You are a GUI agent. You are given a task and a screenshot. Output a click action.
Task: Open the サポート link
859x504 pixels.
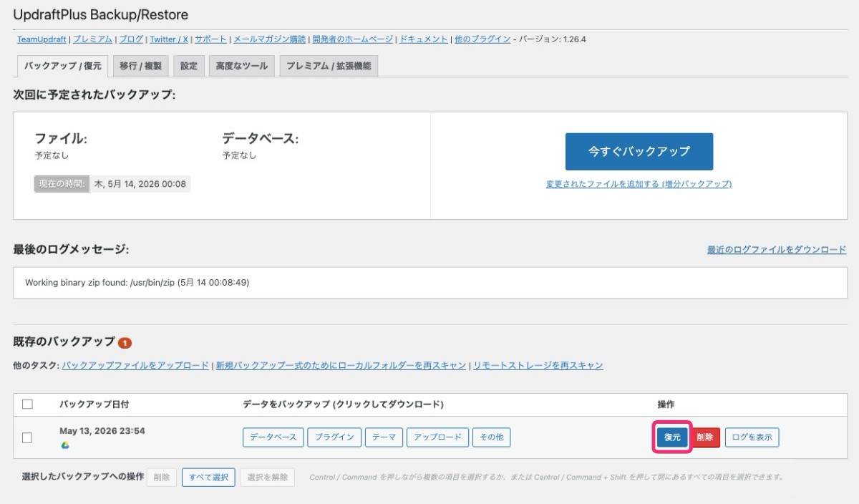211,39
